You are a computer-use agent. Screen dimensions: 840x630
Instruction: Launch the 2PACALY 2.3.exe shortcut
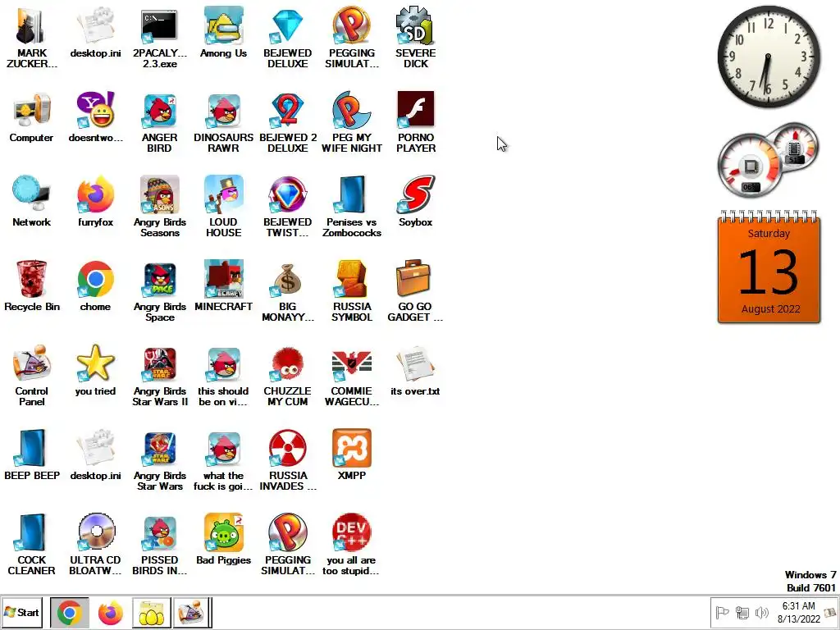coord(159,38)
